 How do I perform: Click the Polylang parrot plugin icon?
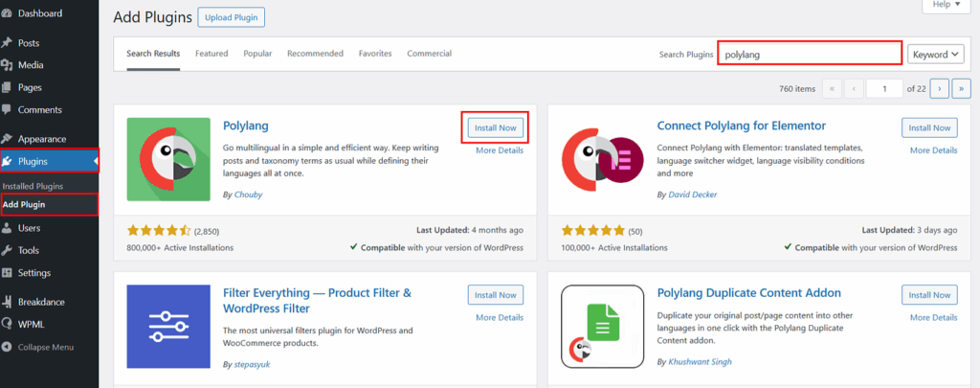click(x=168, y=159)
